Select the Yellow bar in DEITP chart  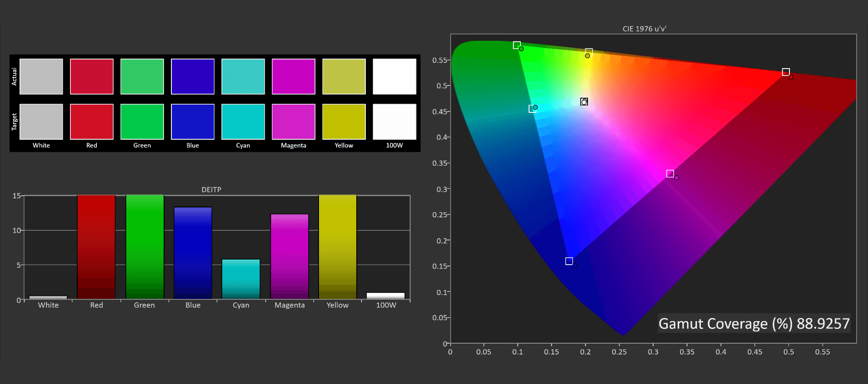click(338, 247)
